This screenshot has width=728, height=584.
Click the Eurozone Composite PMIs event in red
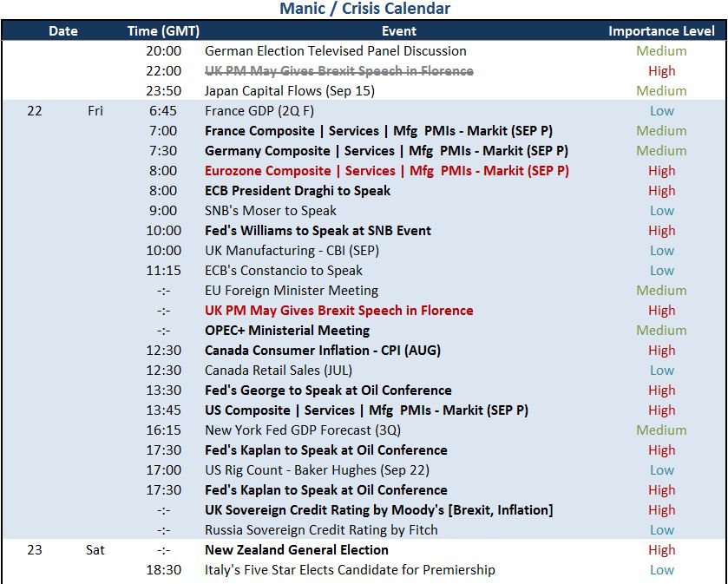pos(387,171)
